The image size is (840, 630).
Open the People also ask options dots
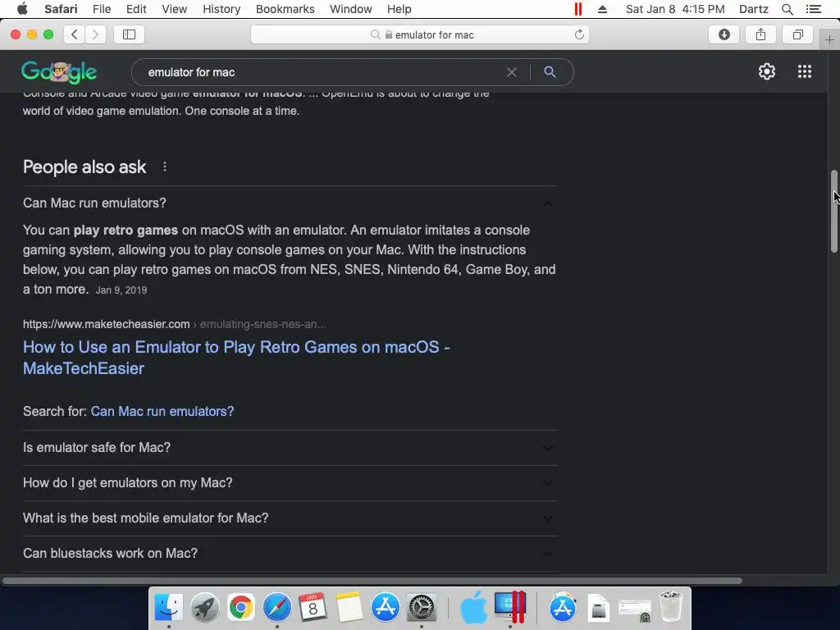coord(164,167)
